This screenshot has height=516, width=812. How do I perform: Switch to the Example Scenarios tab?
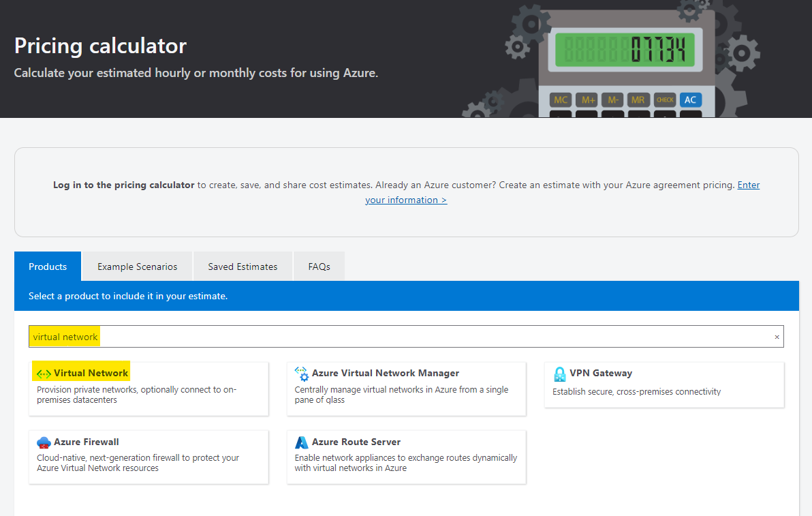point(137,267)
